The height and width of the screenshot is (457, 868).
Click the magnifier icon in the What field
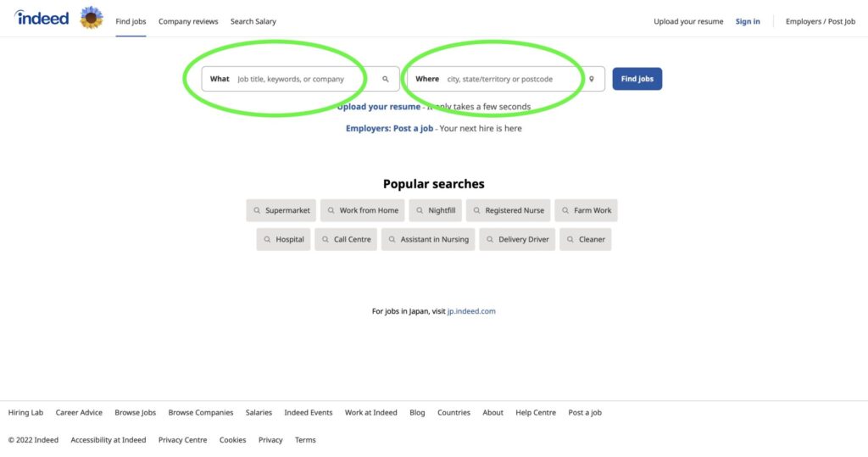coord(386,79)
